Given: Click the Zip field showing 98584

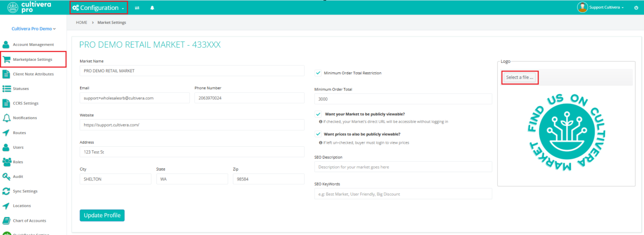Looking at the screenshot, I should (269, 179).
